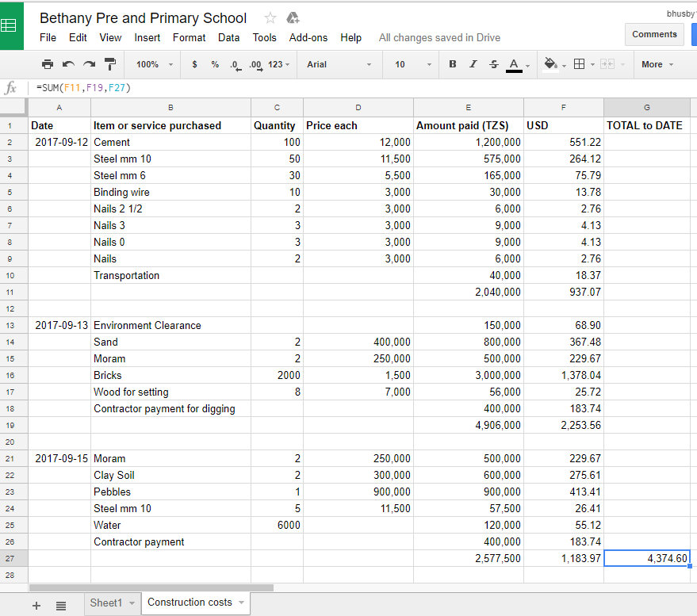This screenshot has width=697, height=616.
Task: Select the 2017-09-15 date cell
Action: point(59,459)
